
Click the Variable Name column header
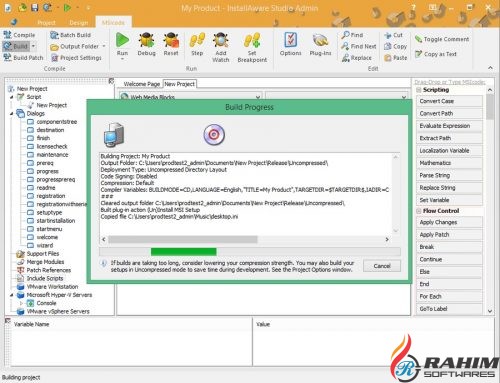coord(31,324)
